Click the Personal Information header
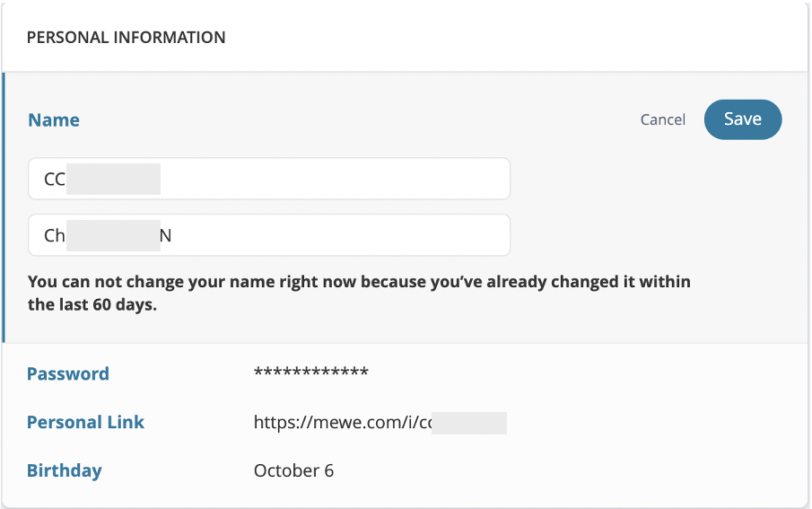The image size is (812, 509). click(x=126, y=38)
